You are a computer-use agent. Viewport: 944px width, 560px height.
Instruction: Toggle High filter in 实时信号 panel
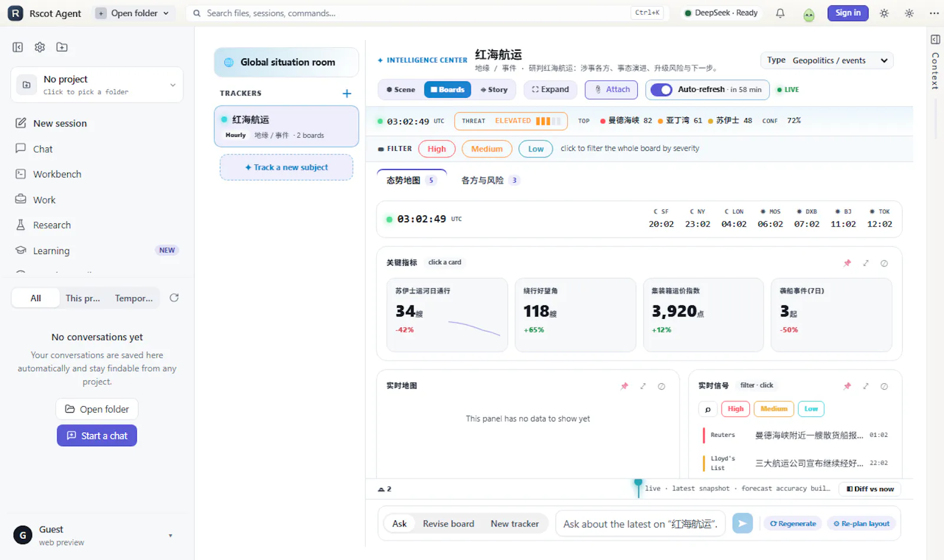735,409
